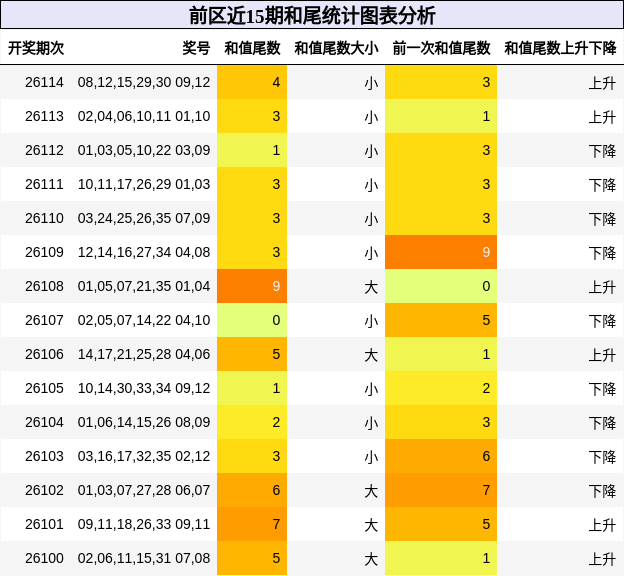Click the 前一次和值尾数 cell 6 for period 26103
The height and width of the screenshot is (576, 624).
click(441, 456)
